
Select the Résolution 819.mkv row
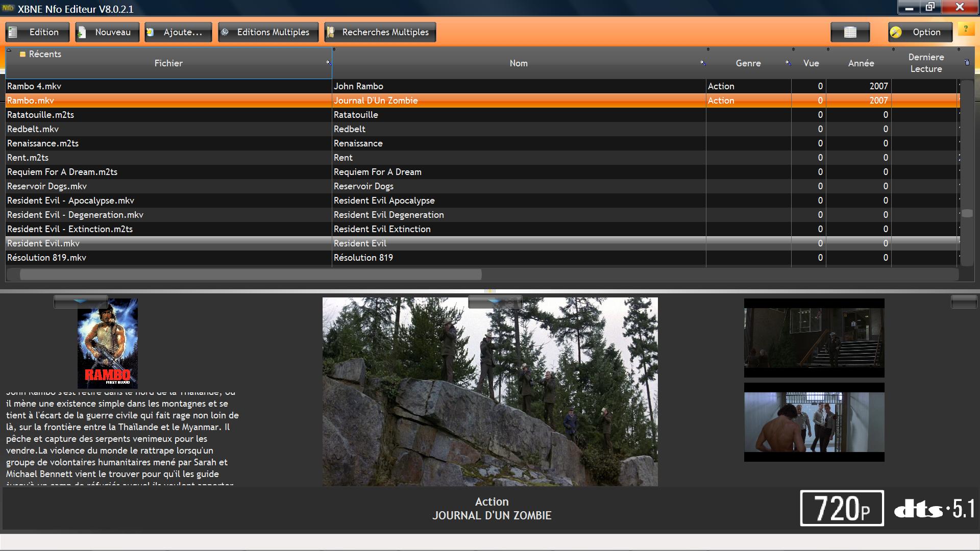[x=482, y=258]
